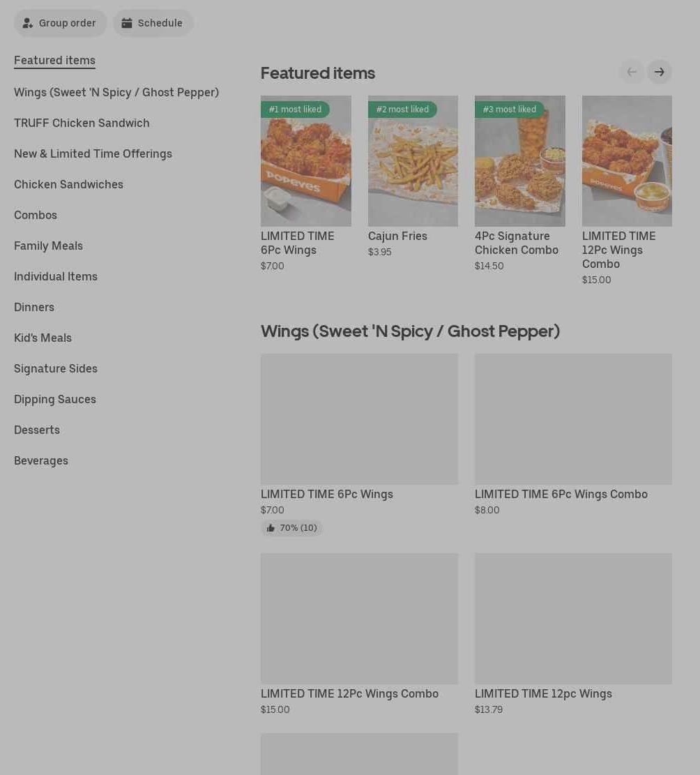Click the LIMITED TIME 12Pc Wings Combo image placeholder
The image size is (700, 775).
tap(359, 618)
